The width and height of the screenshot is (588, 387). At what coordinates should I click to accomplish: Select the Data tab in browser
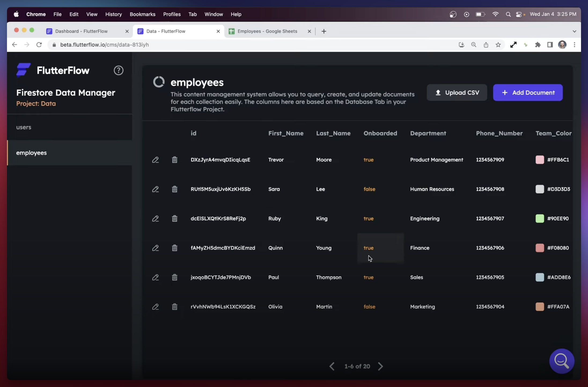point(166,31)
